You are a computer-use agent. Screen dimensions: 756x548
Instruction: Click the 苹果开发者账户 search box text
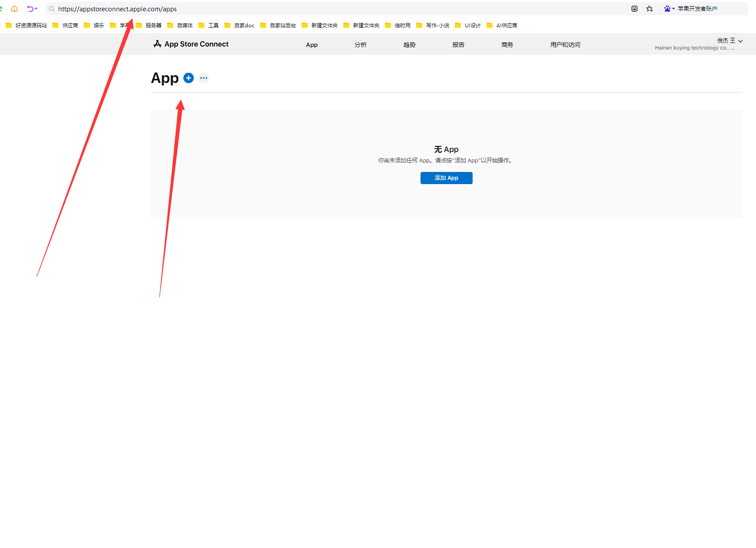(x=697, y=9)
